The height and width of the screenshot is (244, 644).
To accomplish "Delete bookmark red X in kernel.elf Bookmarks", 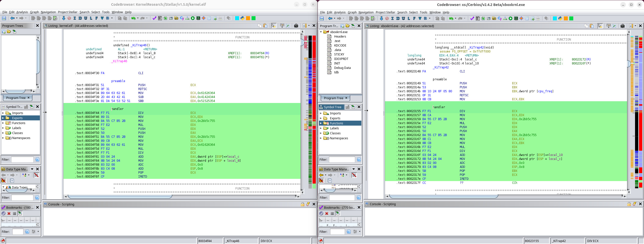I will click(x=9, y=214).
